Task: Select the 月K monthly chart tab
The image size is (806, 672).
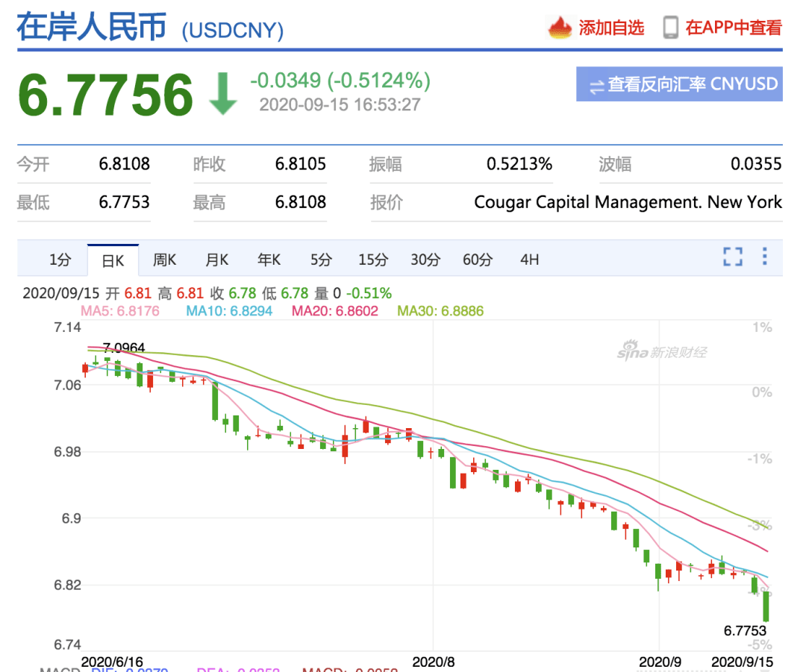Action: [216, 260]
